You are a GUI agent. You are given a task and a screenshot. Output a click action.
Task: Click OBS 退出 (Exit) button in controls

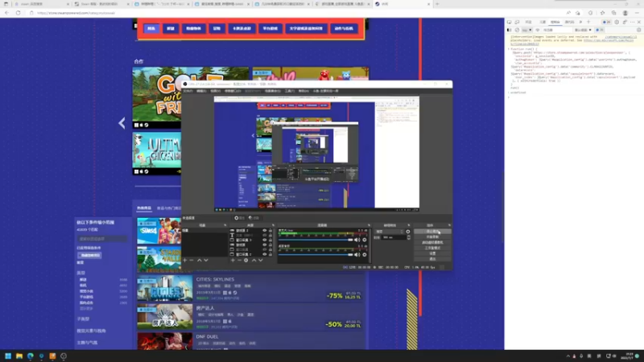(432, 259)
